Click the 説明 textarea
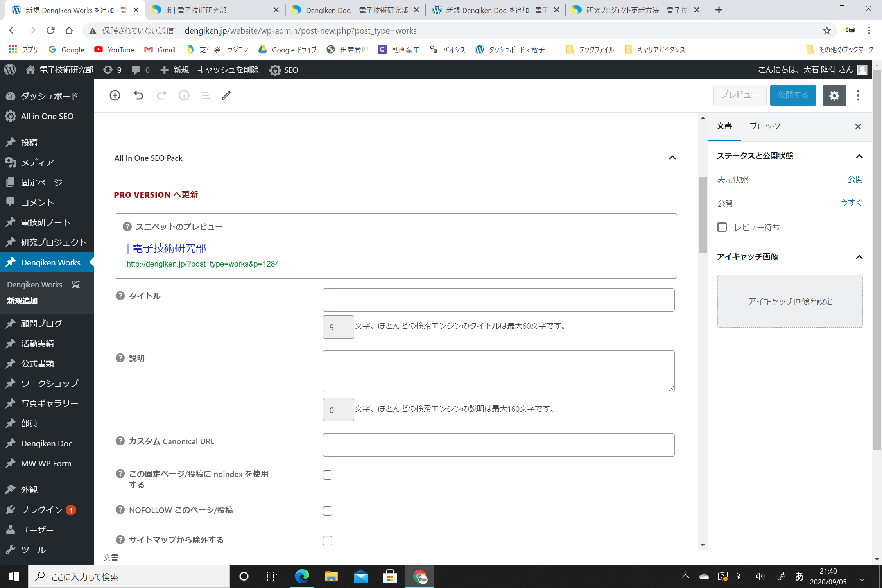This screenshot has width=882, height=588. pos(498,371)
